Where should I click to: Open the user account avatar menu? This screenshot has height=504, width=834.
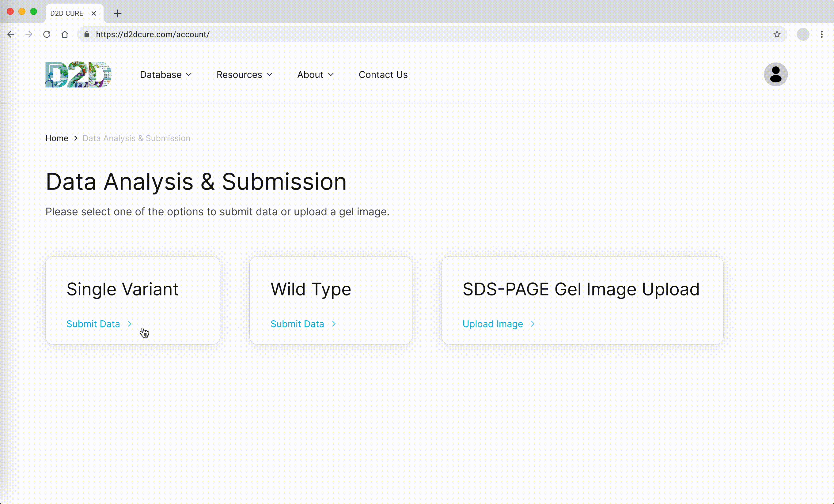tap(775, 74)
